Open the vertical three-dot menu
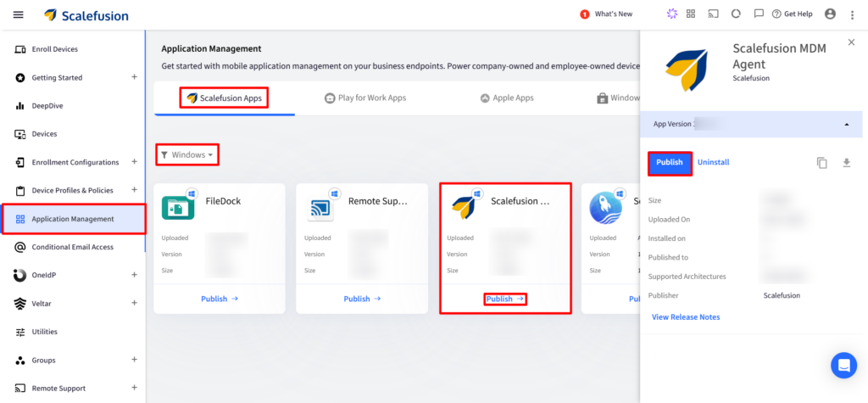 853,14
